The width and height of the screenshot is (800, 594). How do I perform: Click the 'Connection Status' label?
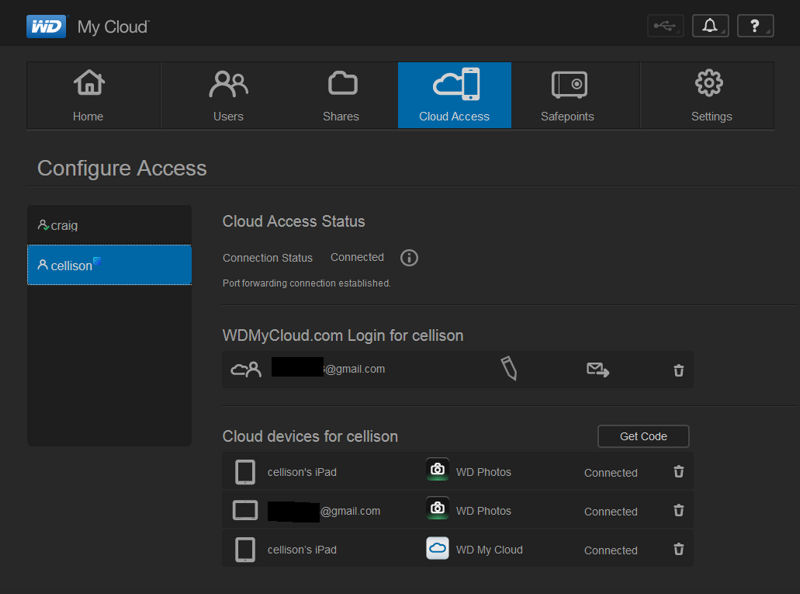point(267,258)
